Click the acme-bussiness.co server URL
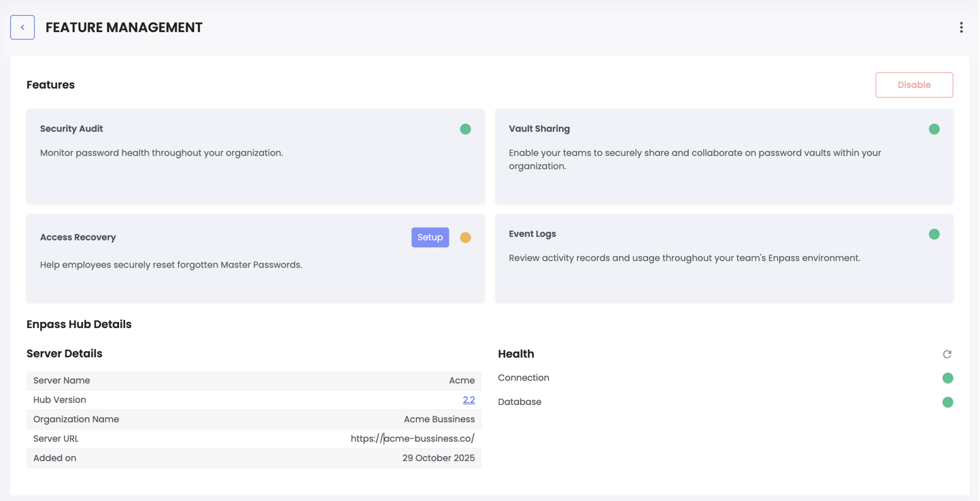This screenshot has height=501, width=980. click(412, 438)
